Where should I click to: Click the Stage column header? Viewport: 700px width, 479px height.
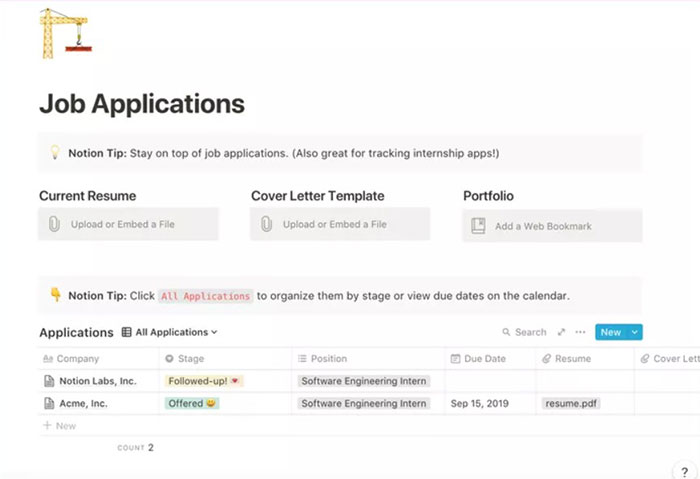click(190, 358)
